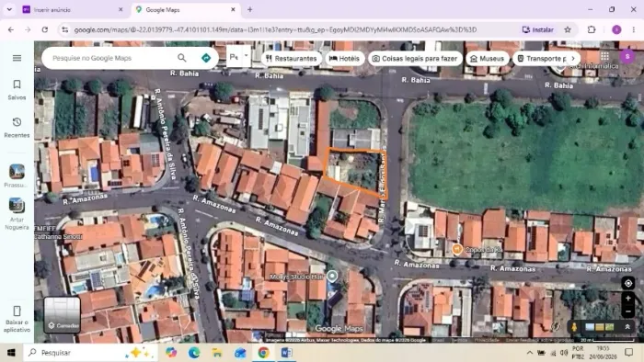Select the Museus category chip
Viewport: 644px width, 362px height.
487,59
